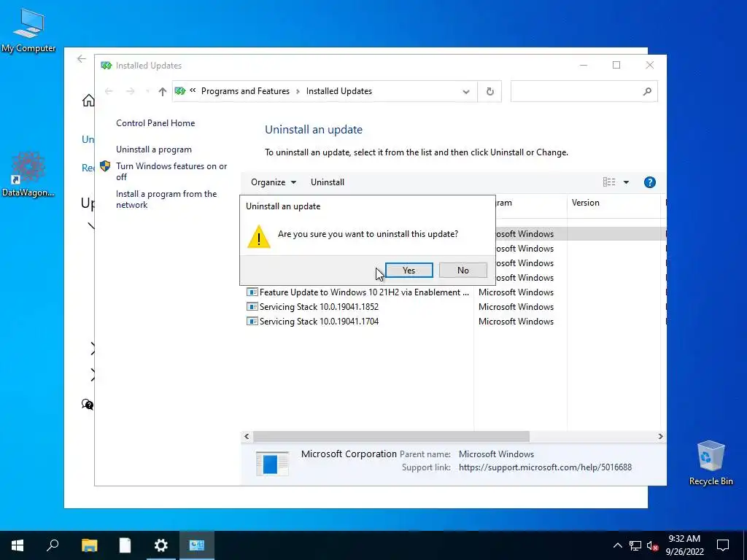Expand the address bar history dropdown
This screenshot has width=747, height=560.
point(466,91)
